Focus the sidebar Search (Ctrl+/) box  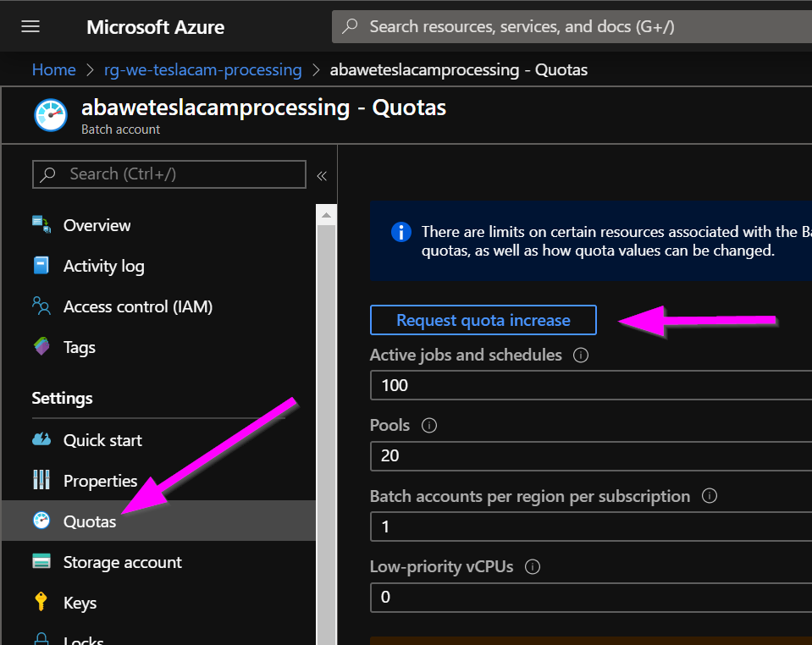pyautogui.click(x=168, y=174)
